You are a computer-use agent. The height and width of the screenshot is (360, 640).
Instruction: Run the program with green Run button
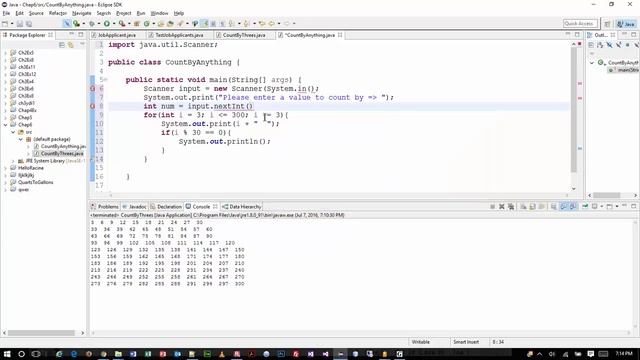107,24
